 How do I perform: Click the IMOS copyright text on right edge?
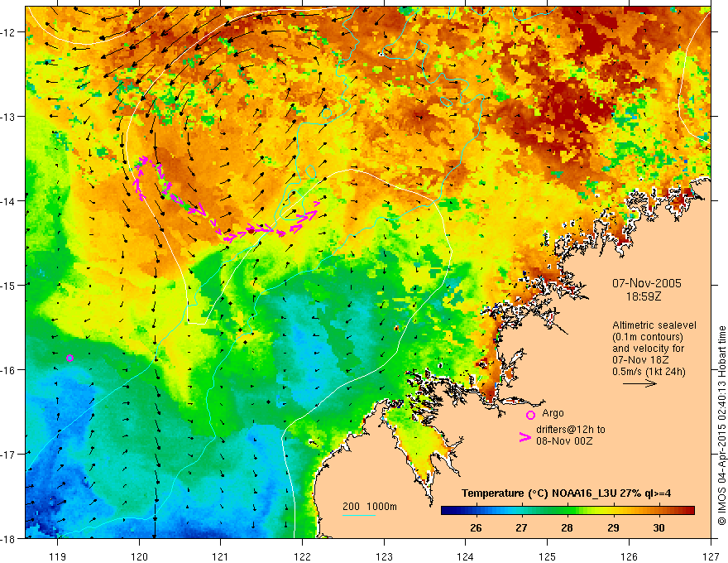click(x=721, y=425)
